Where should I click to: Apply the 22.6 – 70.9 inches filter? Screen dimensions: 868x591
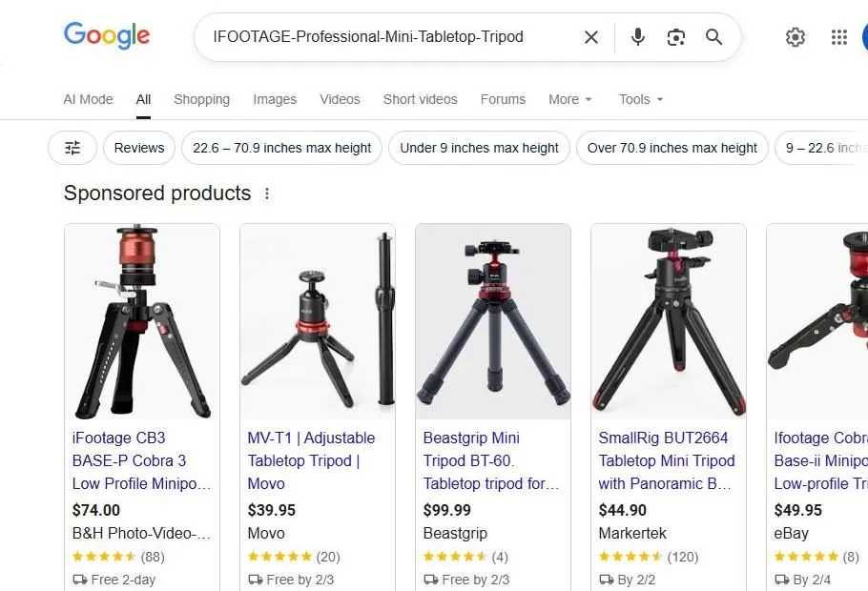(280, 148)
